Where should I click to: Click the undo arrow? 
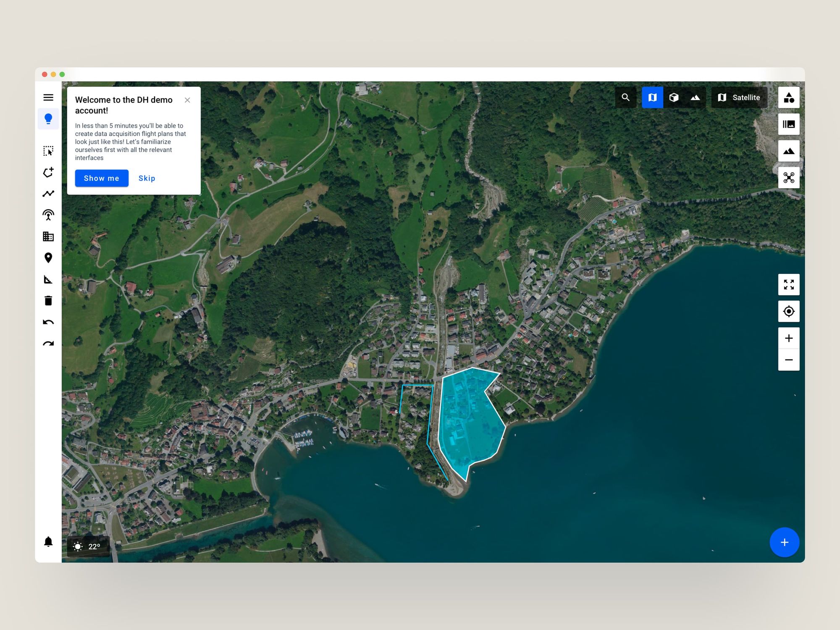(x=48, y=322)
